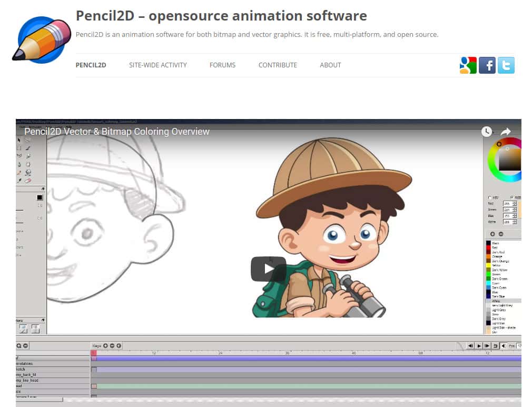This screenshot has width=532, height=407.
Task: Toggle the HSV color mode option
Action: click(490, 196)
